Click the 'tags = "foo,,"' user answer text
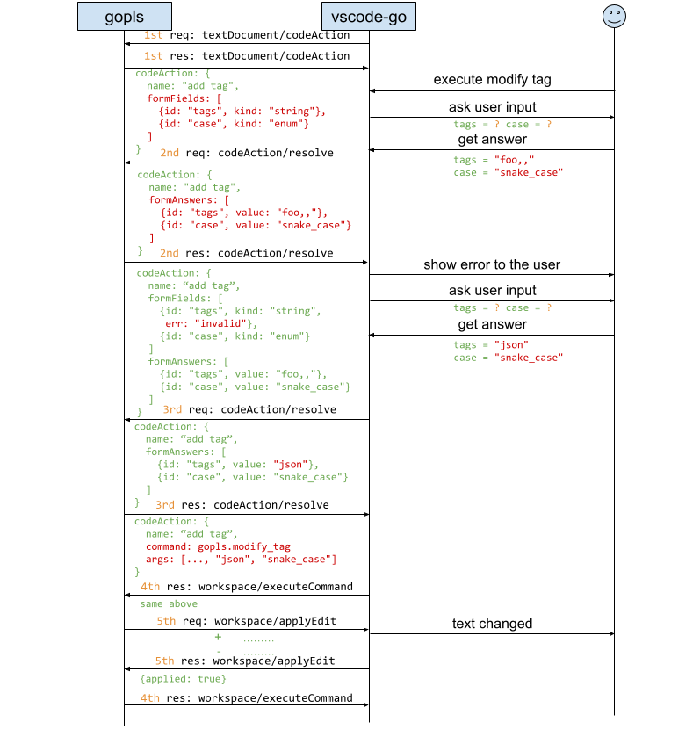700x737 pixels. pos(494,160)
